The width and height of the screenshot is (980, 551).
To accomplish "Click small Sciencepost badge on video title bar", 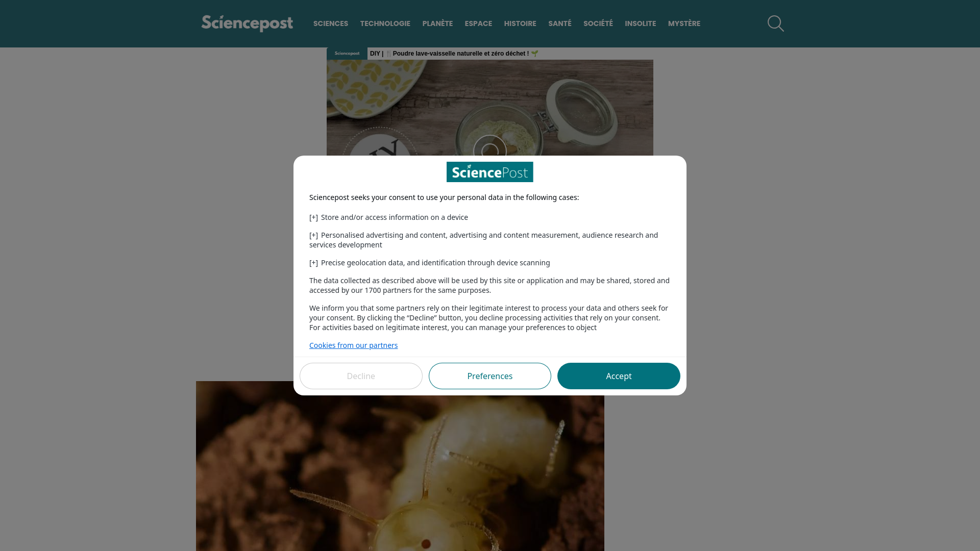I will click(347, 54).
